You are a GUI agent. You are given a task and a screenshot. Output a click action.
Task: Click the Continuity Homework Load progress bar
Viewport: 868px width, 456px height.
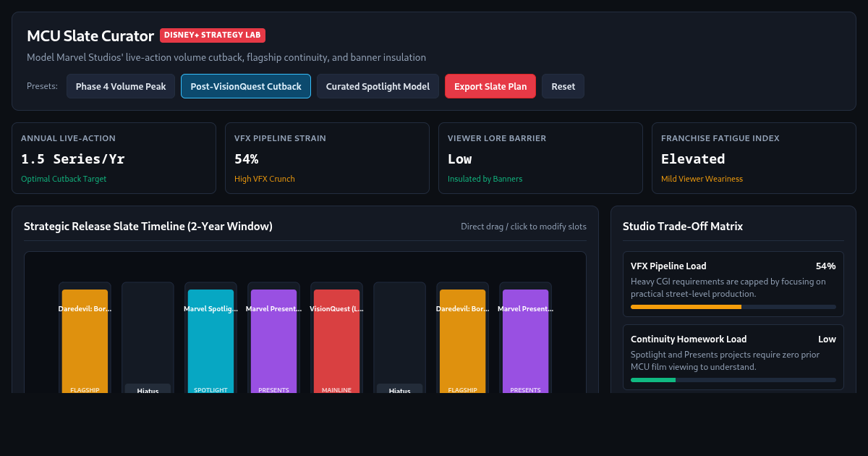click(733, 380)
